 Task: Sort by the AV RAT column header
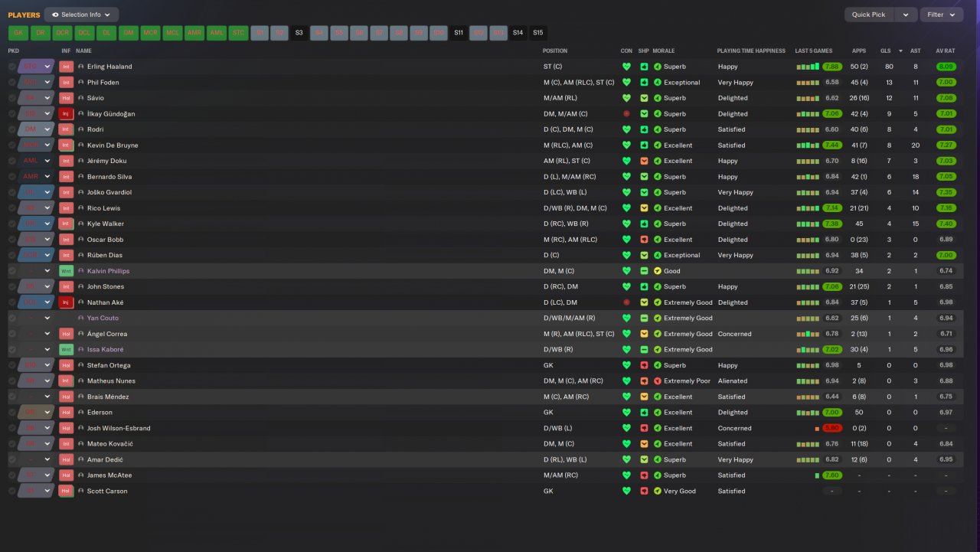coord(946,51)
